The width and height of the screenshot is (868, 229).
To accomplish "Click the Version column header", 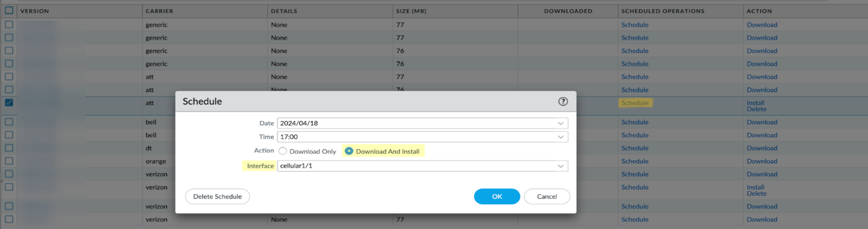I will (35, 11).
